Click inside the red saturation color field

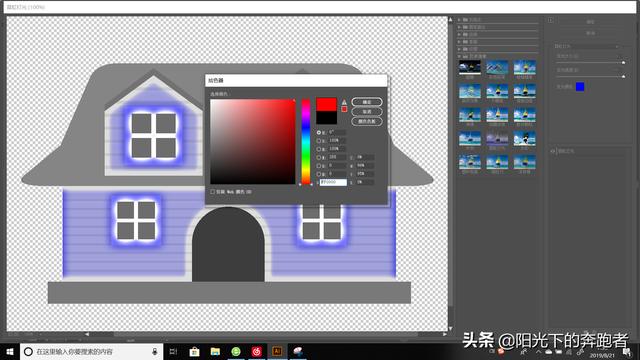pyautogui.click(x=253, y=141)
